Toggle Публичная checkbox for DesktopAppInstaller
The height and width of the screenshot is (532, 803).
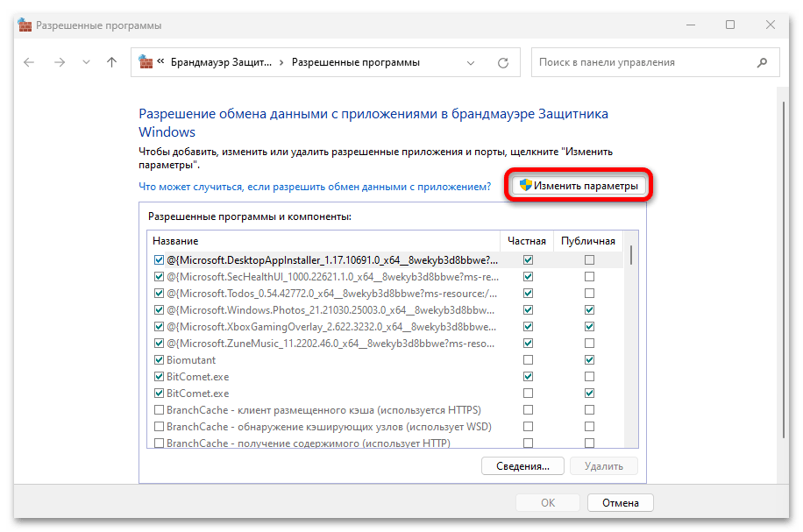[589, 260]
